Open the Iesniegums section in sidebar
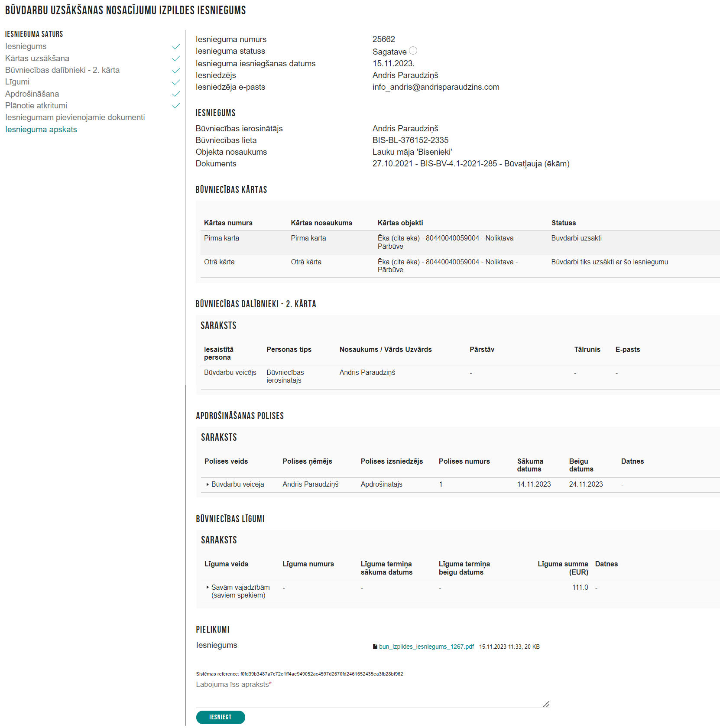 (26, 46)
